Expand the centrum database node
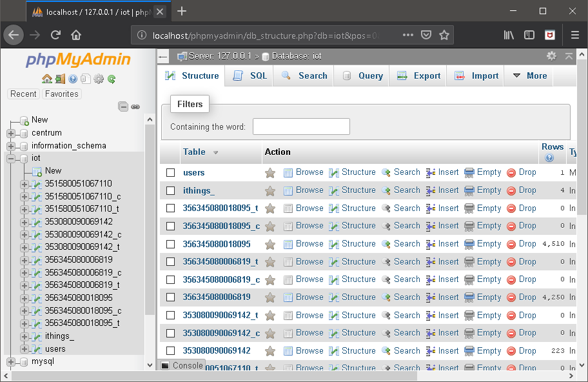 pyautogui.click(x=11, y=133)
